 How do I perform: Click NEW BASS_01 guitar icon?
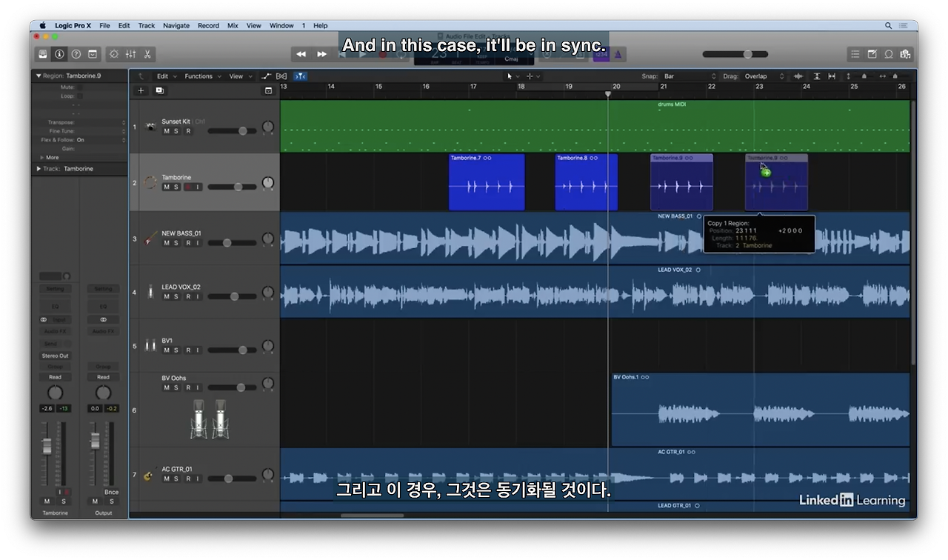pyautogui.click(x=150, y=238)
